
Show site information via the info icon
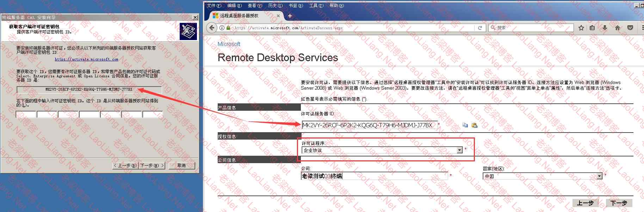click(x=222, y=28)
